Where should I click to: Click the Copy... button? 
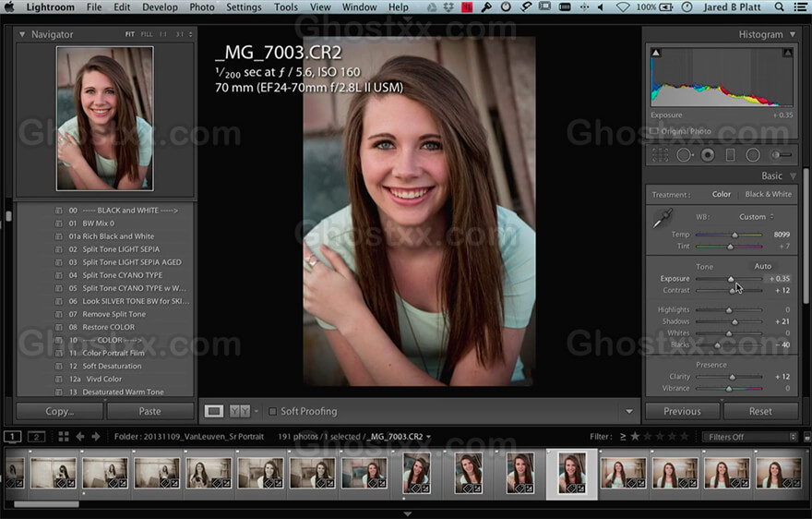coord(60,411)
